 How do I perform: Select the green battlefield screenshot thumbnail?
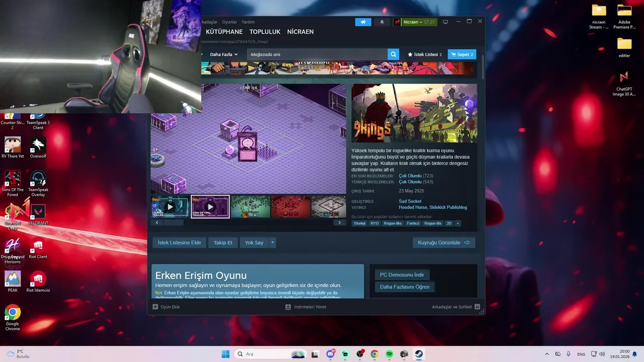click(x=251, y=207)
